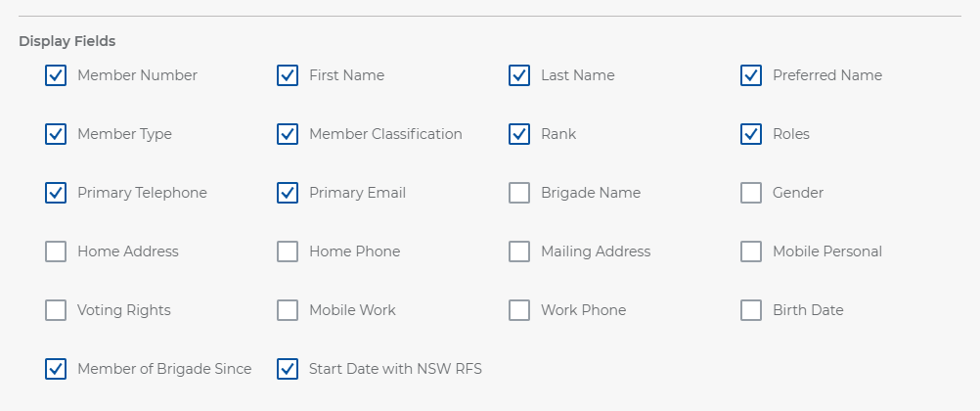Tick the Home Address checkbox
This screenshot has width=980, height=411.
coord(56,251)
